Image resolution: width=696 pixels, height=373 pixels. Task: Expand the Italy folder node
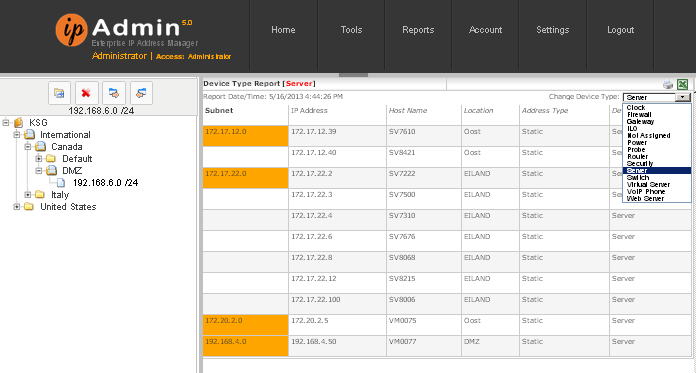point(28,194)
